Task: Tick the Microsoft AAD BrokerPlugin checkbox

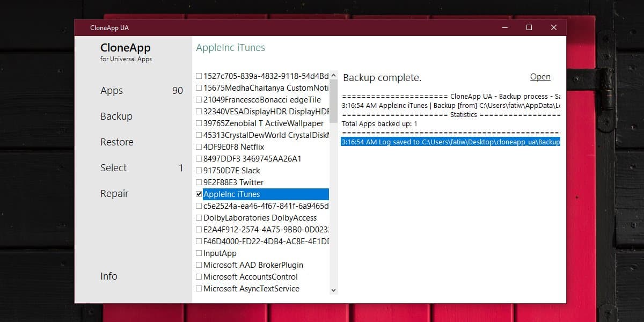Action: [199, 265]
